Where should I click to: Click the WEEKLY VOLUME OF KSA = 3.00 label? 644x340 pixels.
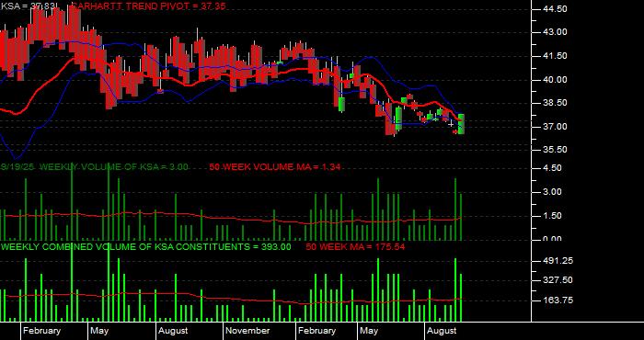114,167
